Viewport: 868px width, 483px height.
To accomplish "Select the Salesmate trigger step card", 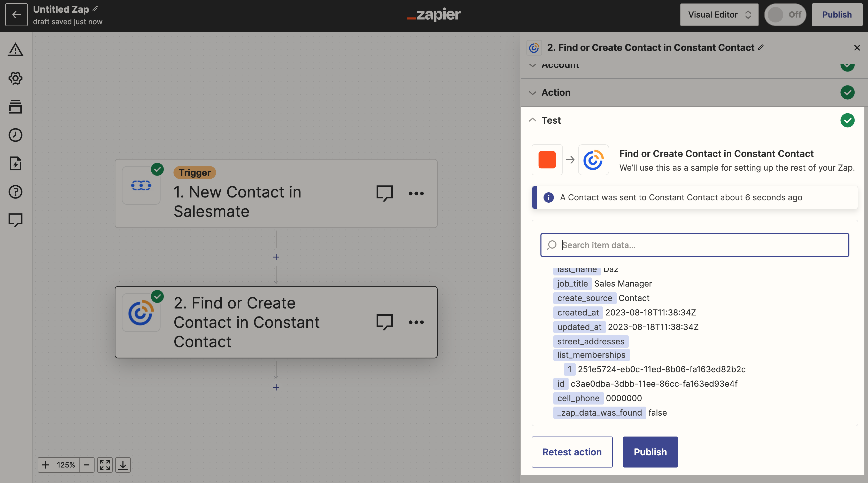I will 276,193.
